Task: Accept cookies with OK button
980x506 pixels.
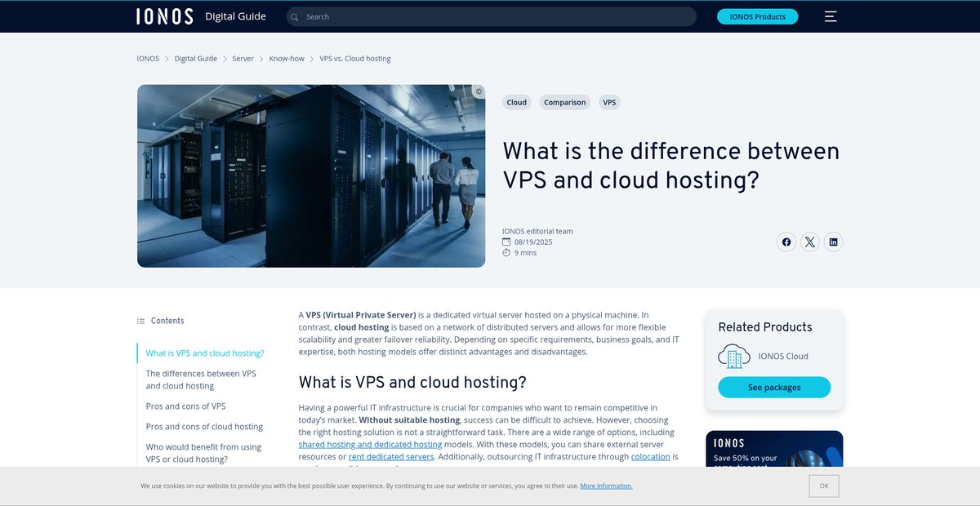Action: (824, 486)
